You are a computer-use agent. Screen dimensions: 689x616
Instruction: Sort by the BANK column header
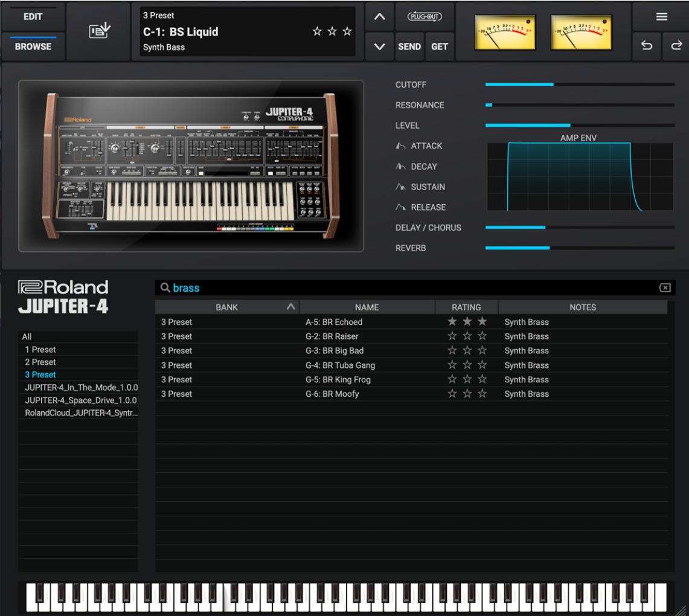point(226,307)
